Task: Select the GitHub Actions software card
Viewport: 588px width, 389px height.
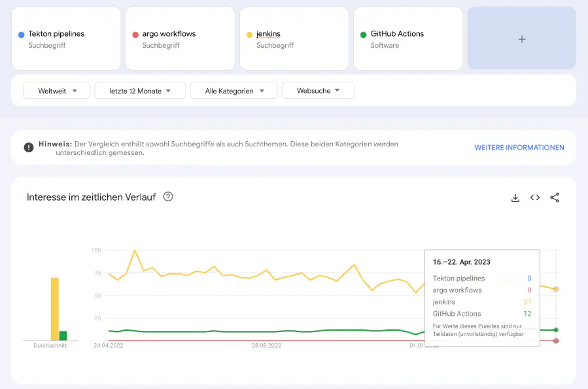Action: coord(408,39)
